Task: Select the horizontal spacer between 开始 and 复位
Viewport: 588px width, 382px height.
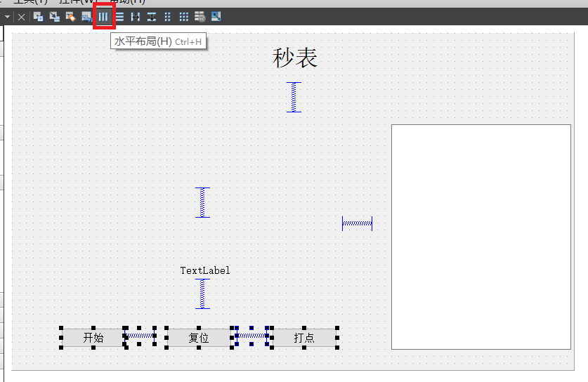Action: (140, 336)
